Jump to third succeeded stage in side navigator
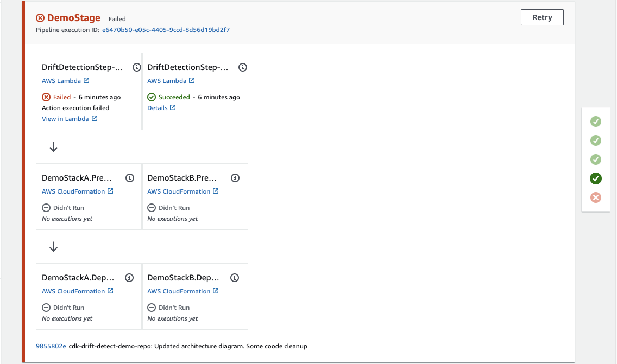Screen dimensions: 617x364 click(596, 159)
